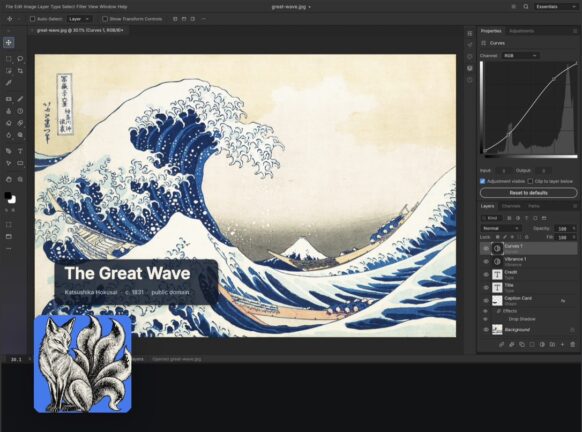Open the Opacity value arrow
This screenshot has height=432, width=582.
574,229
